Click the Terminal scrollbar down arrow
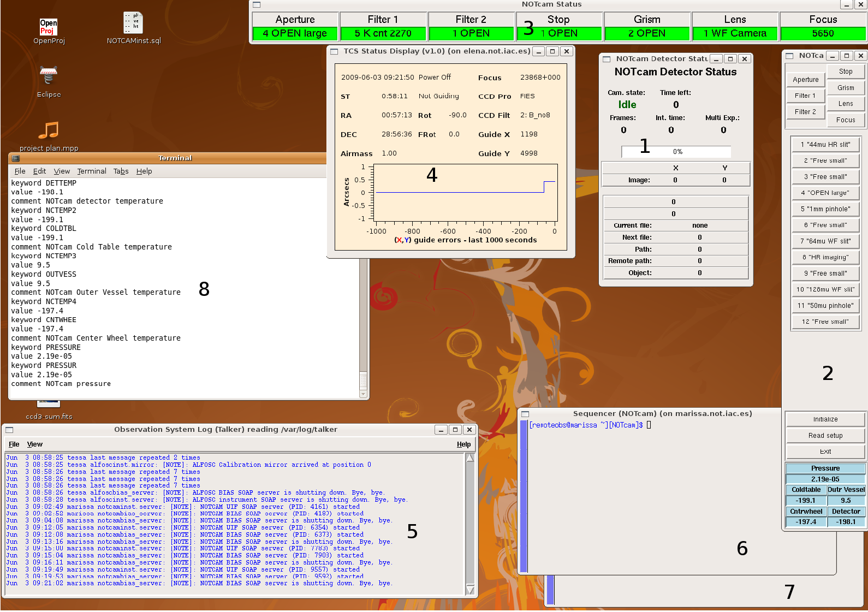Viewport: 868px width, 612px height. point(364,394)
